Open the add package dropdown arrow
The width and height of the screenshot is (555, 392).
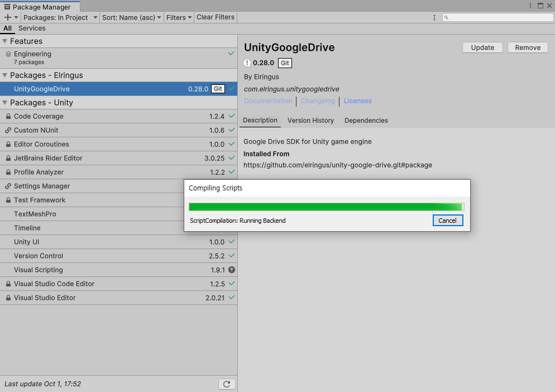[16, 17]
